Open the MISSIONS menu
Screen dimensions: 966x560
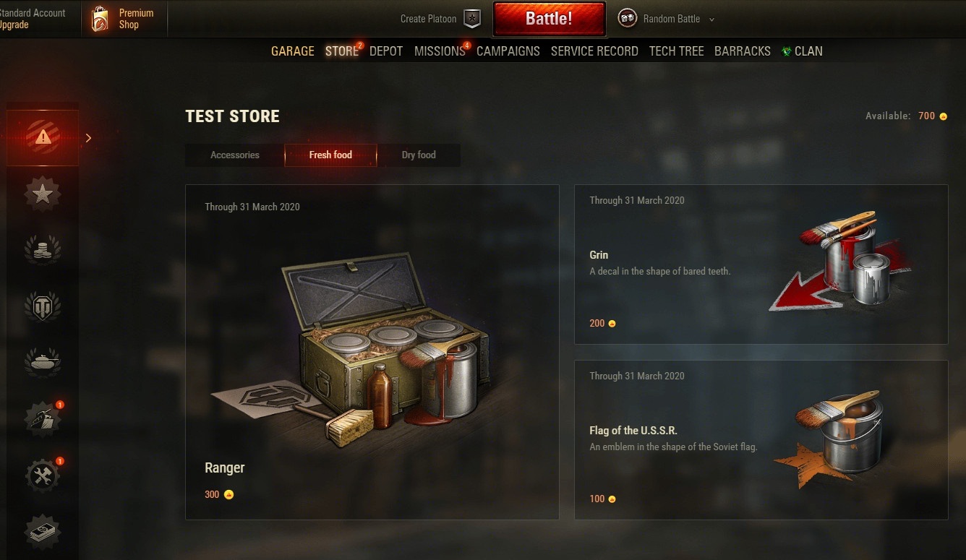click(x=440, y=51)
